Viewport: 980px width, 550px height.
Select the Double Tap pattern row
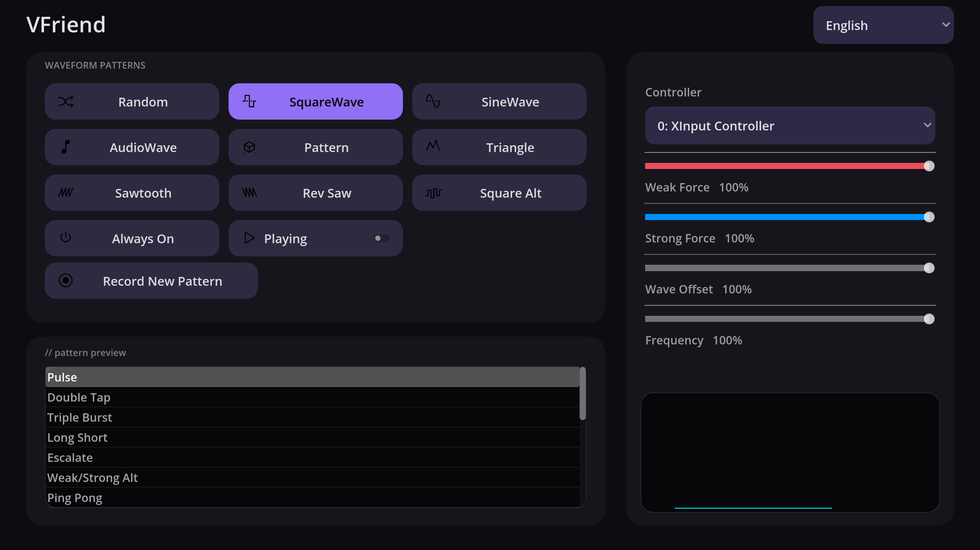pos(312,397)
